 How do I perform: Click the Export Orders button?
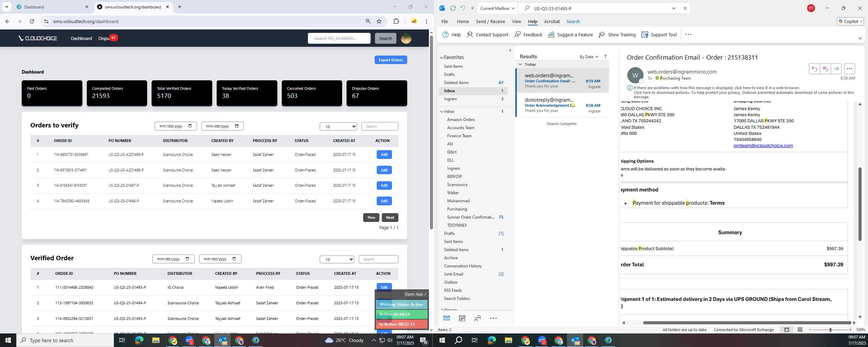coord(391,60)
